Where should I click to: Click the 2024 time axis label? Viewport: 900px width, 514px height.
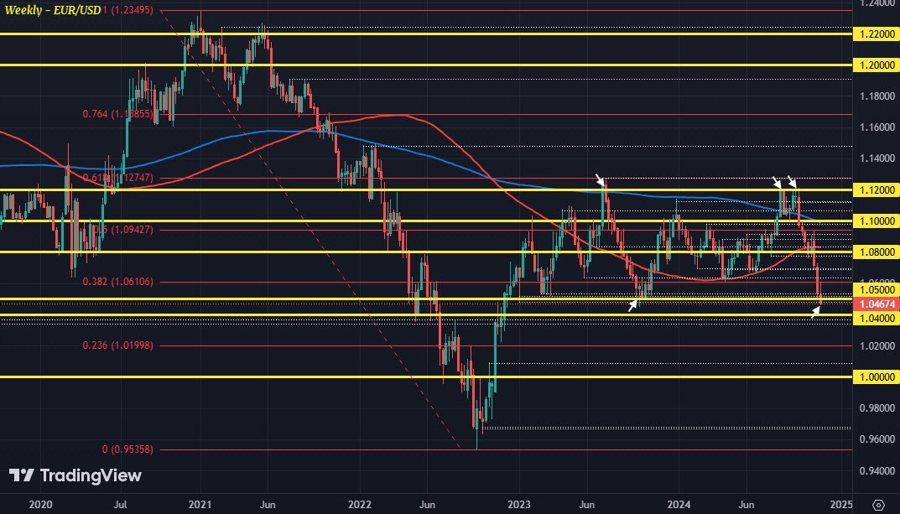click(x=680, y=505)
